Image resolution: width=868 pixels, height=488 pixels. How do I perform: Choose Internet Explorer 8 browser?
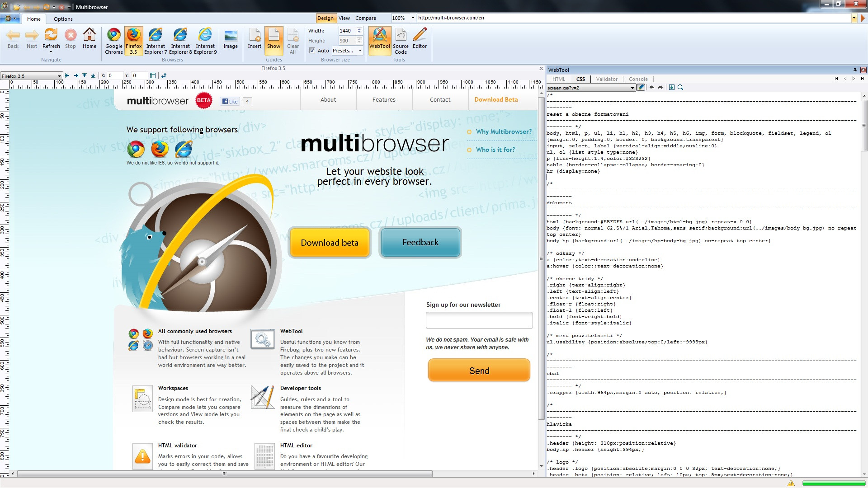point(180,41)
